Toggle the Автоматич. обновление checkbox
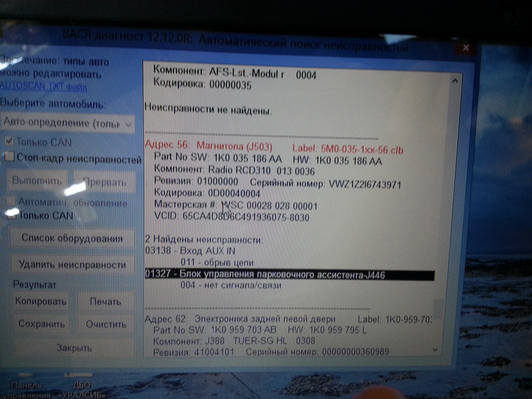This screenshot has height=399, width=532. [x=11, y=201]
